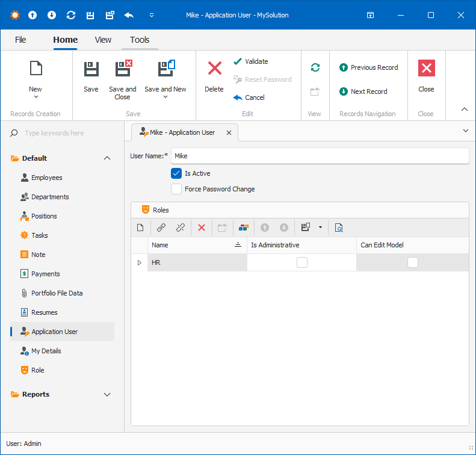The image size is (476, 455).
Task: Open the quick access toolbar customize dropdown
Action: (x=152, y=15)
